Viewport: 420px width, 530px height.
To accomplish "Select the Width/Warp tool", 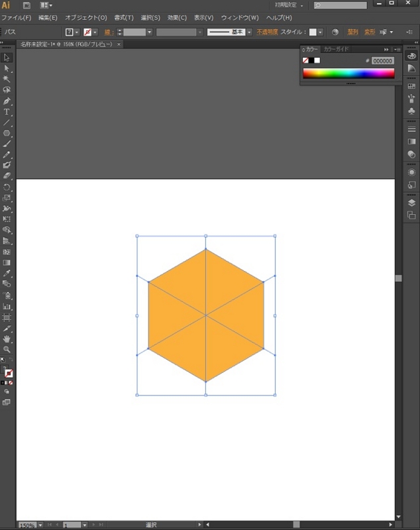I will point(7,209).
